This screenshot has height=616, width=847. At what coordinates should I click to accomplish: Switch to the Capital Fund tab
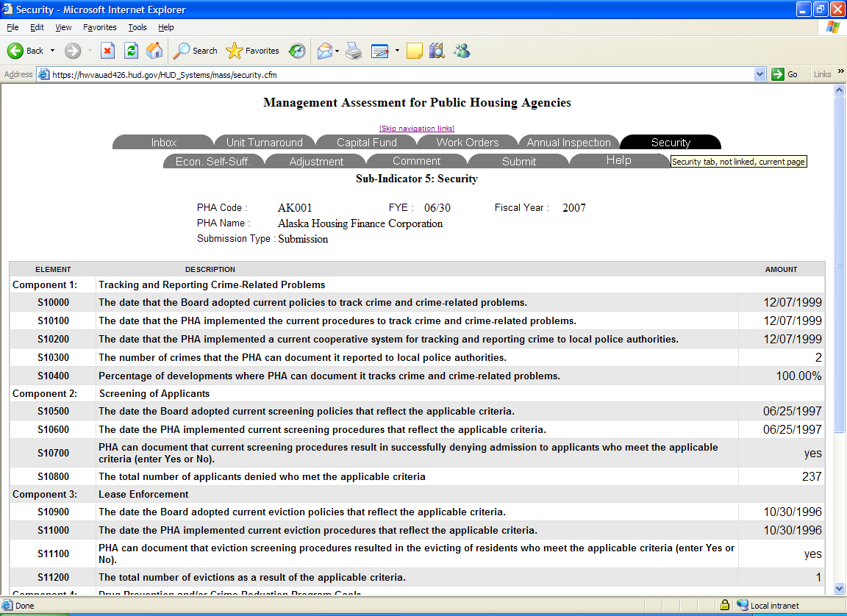pos(366,143)
